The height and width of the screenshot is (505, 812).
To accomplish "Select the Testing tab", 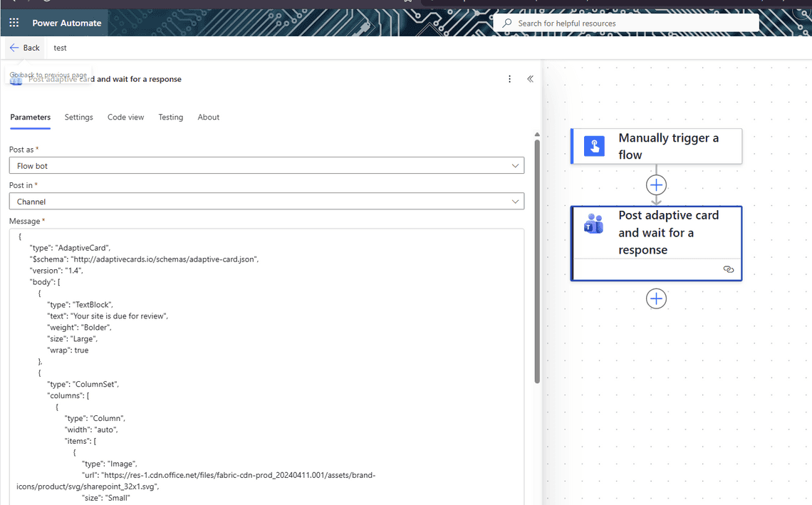I will tap(170, 118).
